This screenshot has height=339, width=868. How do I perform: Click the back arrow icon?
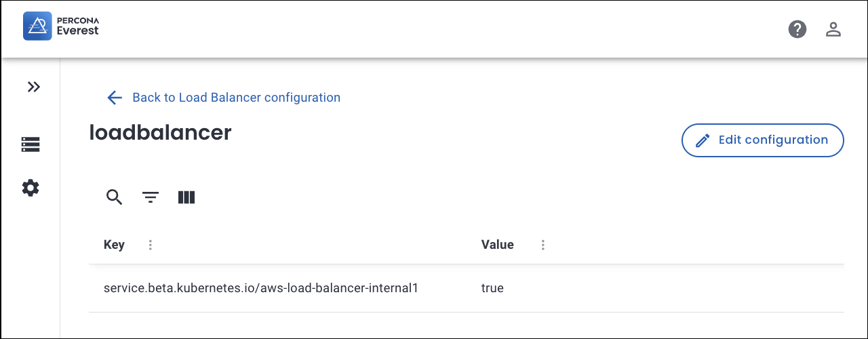click(115, 98)
